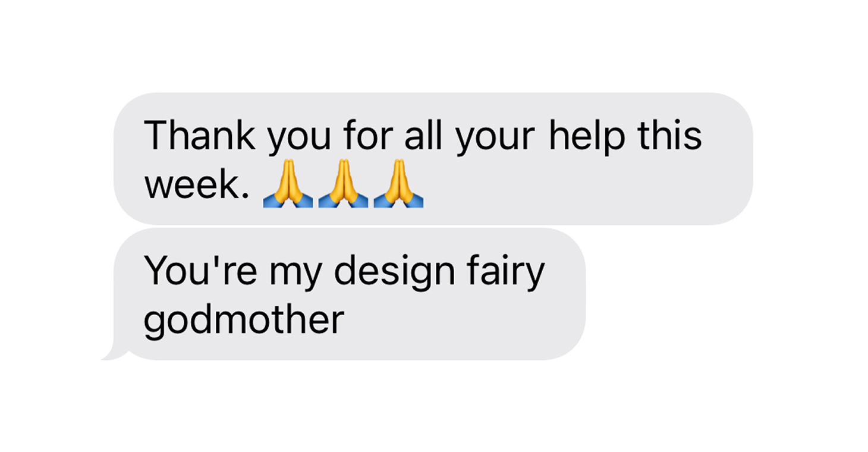Click the message bubble tail at bottom left
Image resolution: width=868 pixels, height=452 pixels.
pos(116,354)
